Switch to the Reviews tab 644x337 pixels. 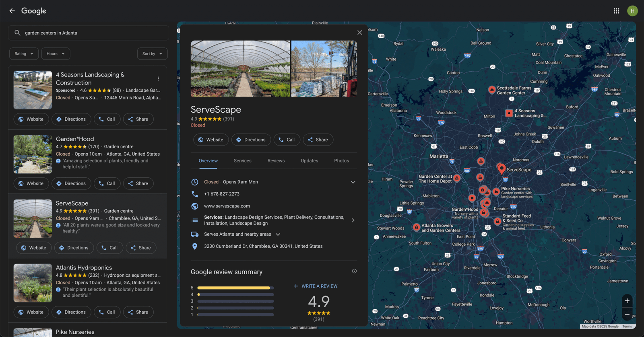point(276,160)
